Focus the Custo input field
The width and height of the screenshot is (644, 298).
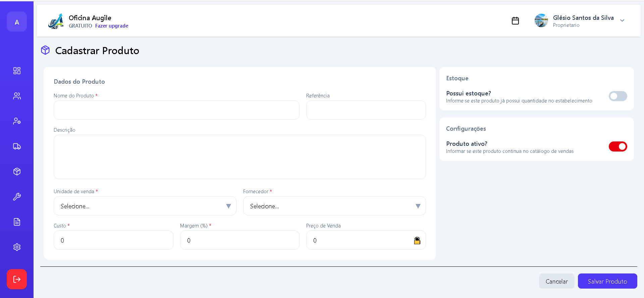pos(113,240)
